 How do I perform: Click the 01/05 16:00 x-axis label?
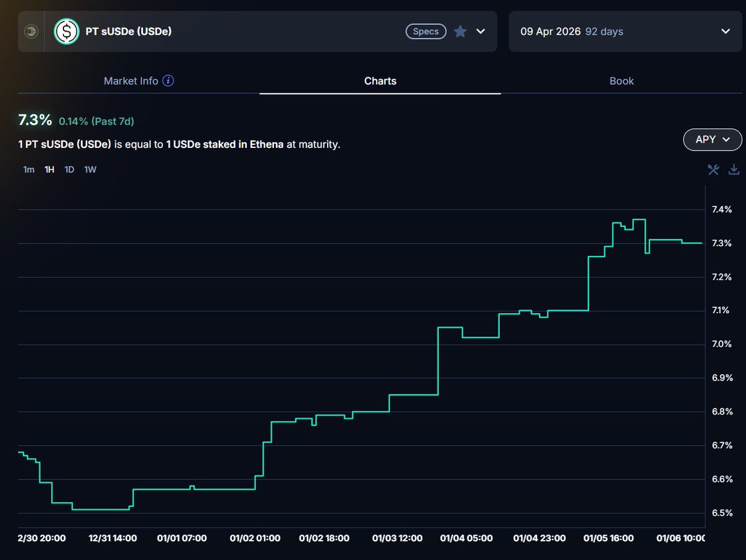(x=609, y=538)
